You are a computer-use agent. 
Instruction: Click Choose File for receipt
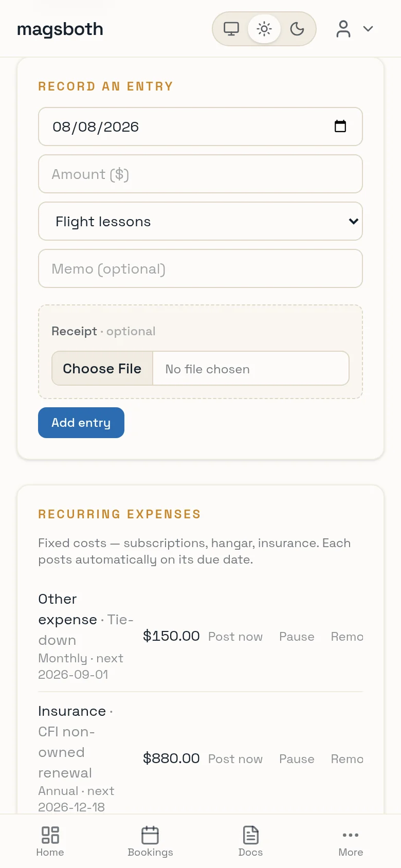(x=102, y=368)
